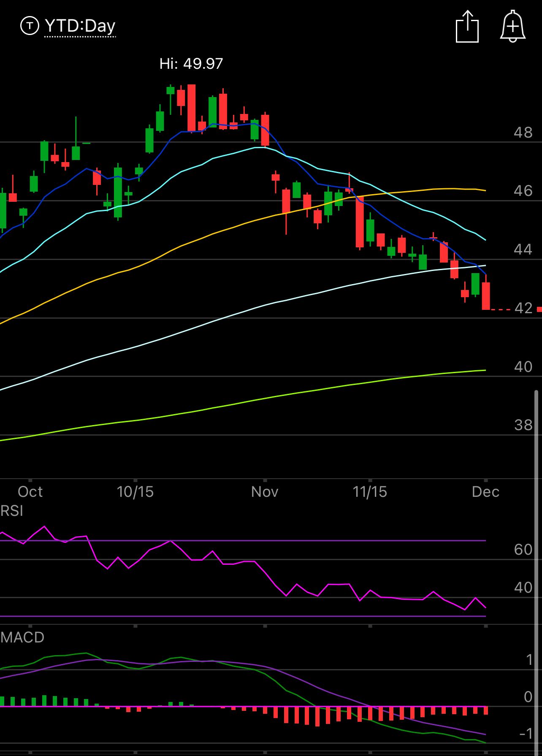Viewport: 542px width, 756px height.
Task: Tap the circled T icon
Action: pos(30,26)
